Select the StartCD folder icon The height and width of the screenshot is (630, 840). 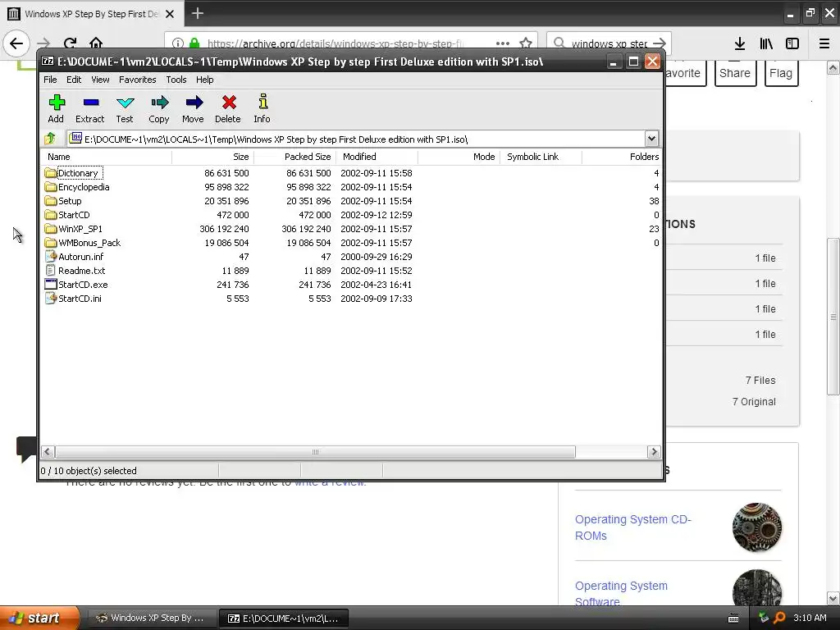[51, 215]
